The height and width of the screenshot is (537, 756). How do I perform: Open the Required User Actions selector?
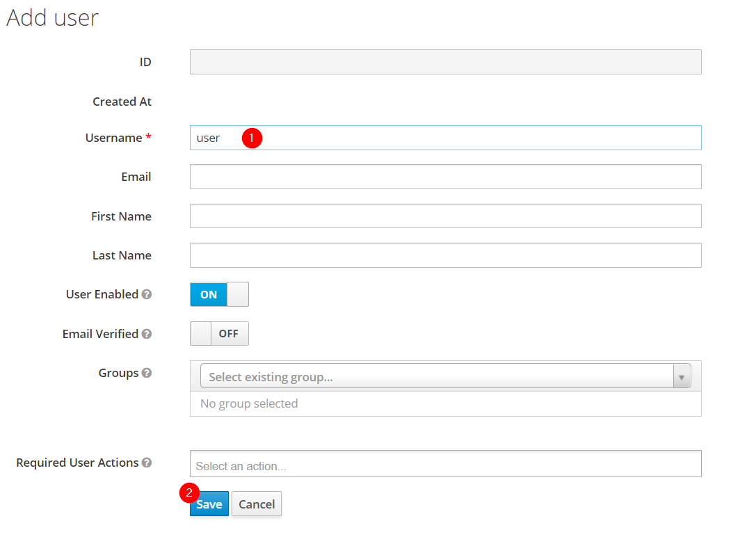pyautogui.click(x=445, y=464)
